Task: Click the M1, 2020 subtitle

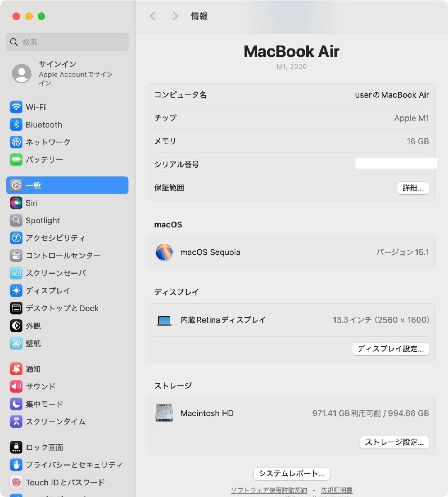Action: 292,66
